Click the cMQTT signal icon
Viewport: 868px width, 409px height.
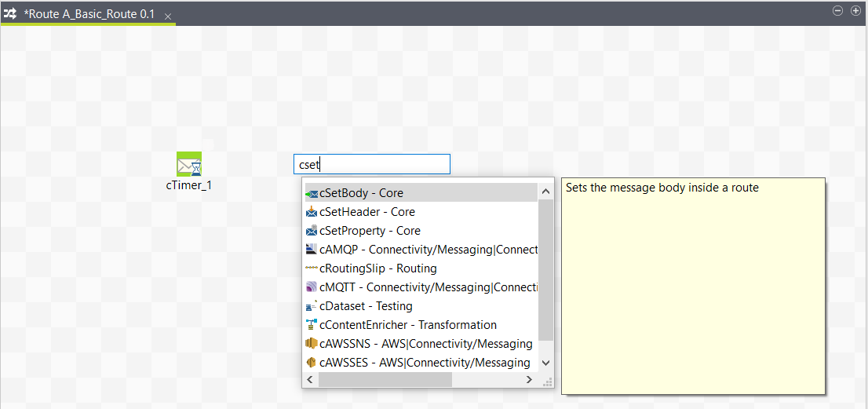(x=312, y=287)
